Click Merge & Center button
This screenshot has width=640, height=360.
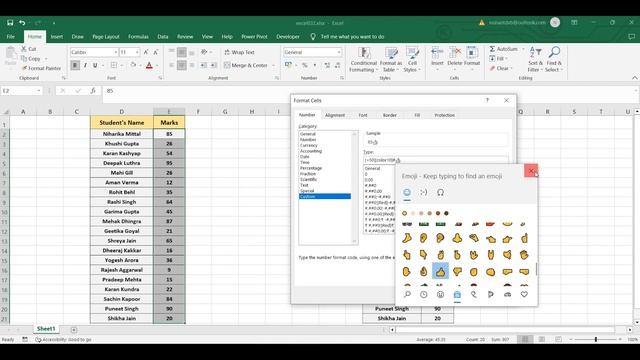pyautogui.click(x=246, y=65)
